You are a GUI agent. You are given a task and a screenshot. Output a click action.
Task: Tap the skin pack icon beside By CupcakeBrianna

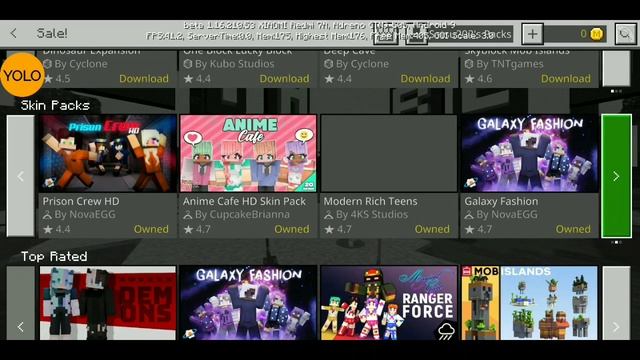[188, 215]
